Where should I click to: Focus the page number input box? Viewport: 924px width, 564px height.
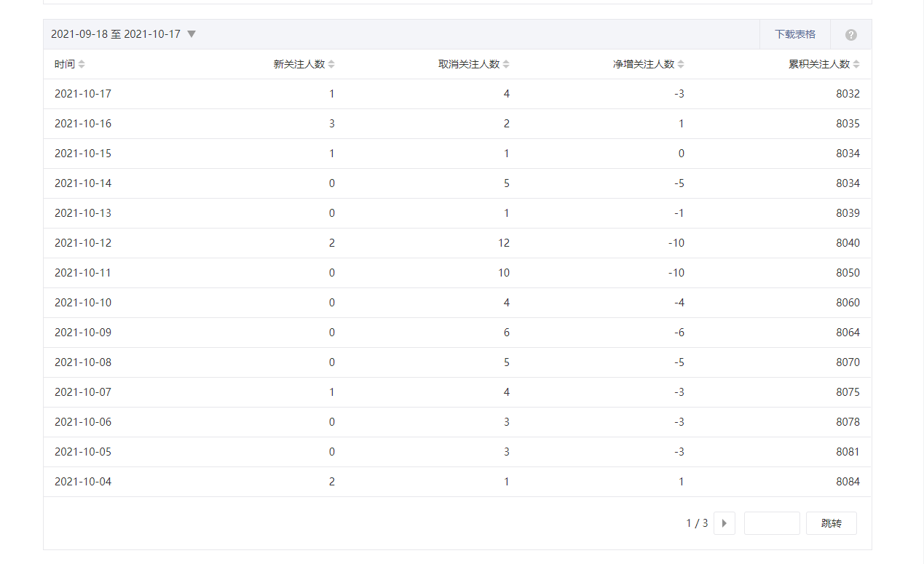click(x=772, y=523)
